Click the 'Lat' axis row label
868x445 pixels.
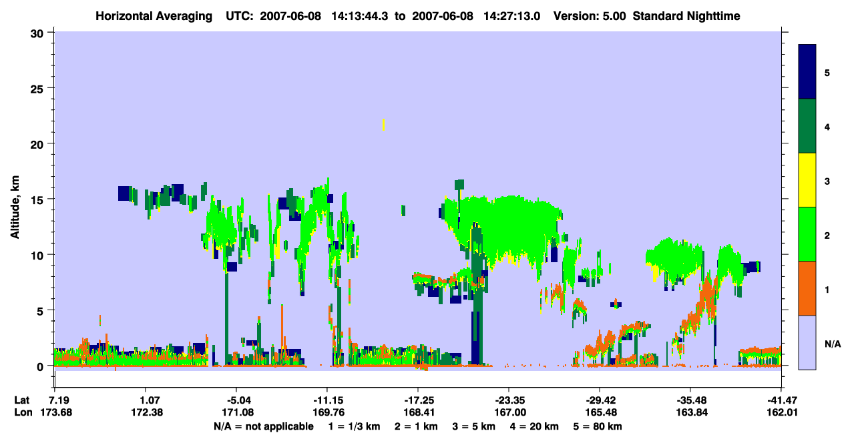coord(22,400)
